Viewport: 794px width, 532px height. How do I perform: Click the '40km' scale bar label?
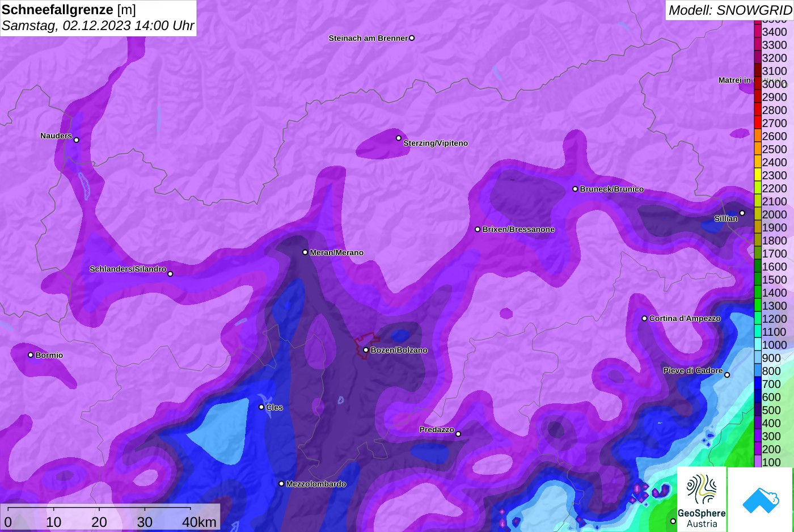coord(199,522)
